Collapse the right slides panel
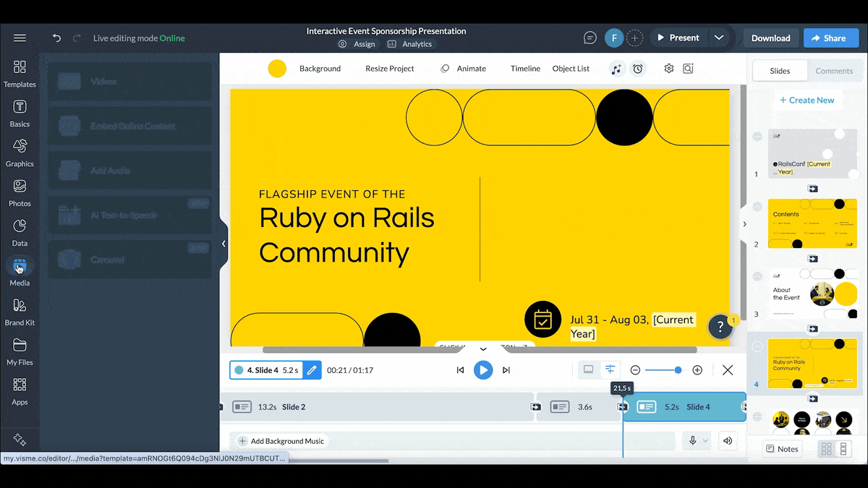Image resolution: width=868 pixels, height=488 pixels. tap(744, 224)
